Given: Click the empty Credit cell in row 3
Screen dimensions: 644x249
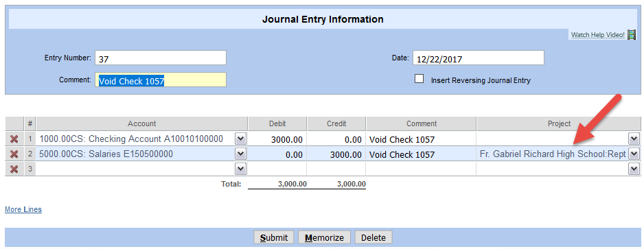Looking at the screenshot, I should (336, 169).
